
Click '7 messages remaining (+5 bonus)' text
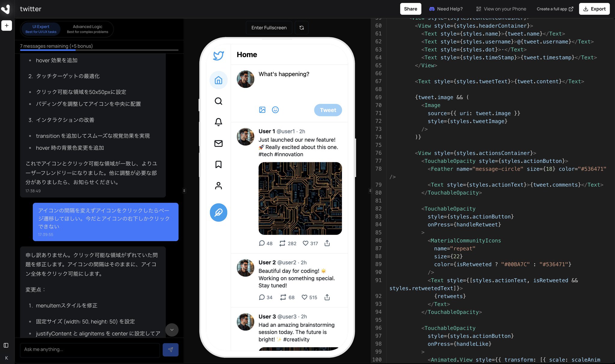click(56, 46)
